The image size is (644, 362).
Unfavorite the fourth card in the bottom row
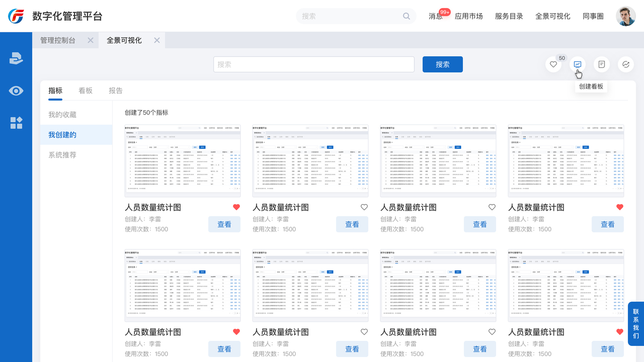(620, 332)
